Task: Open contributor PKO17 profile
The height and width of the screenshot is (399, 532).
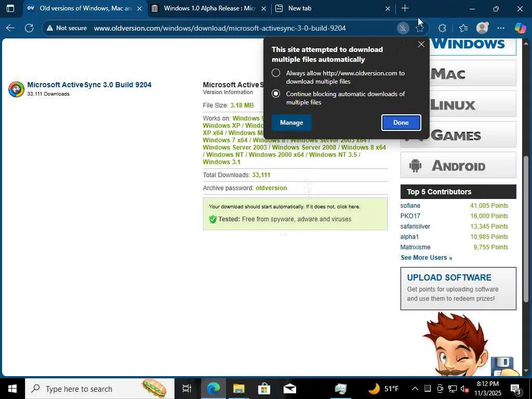Action: (x=410, y=216)
